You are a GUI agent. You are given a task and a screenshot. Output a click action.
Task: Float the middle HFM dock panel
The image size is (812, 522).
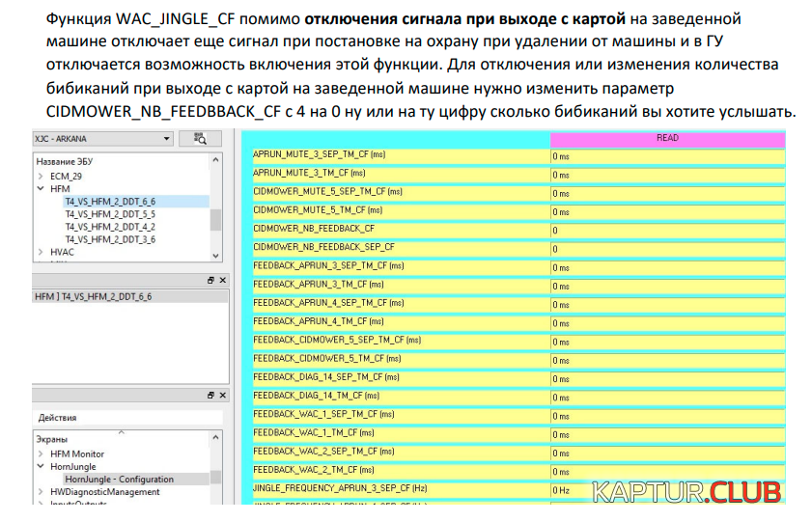210,280
